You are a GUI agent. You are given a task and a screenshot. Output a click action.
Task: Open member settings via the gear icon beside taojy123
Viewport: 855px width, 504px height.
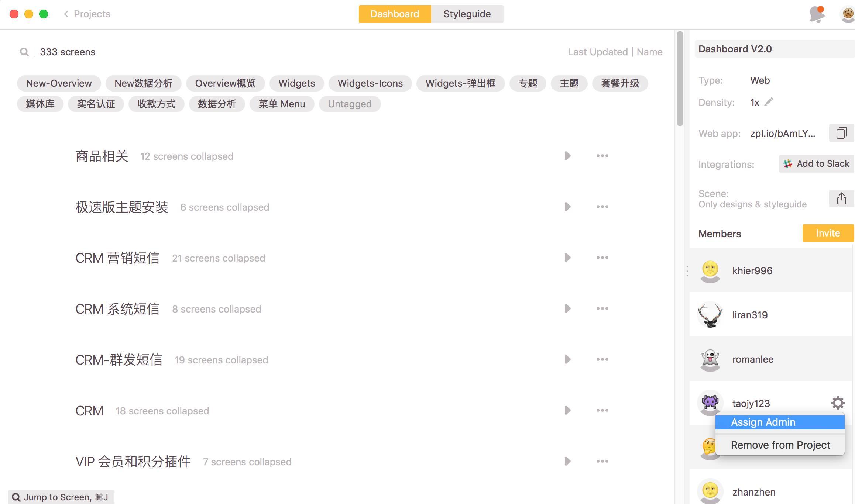click(838, 403)
